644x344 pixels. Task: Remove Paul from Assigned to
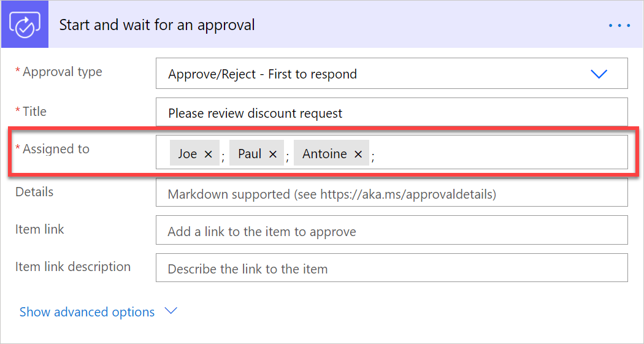pyautogui.click(x=273, y=154)
